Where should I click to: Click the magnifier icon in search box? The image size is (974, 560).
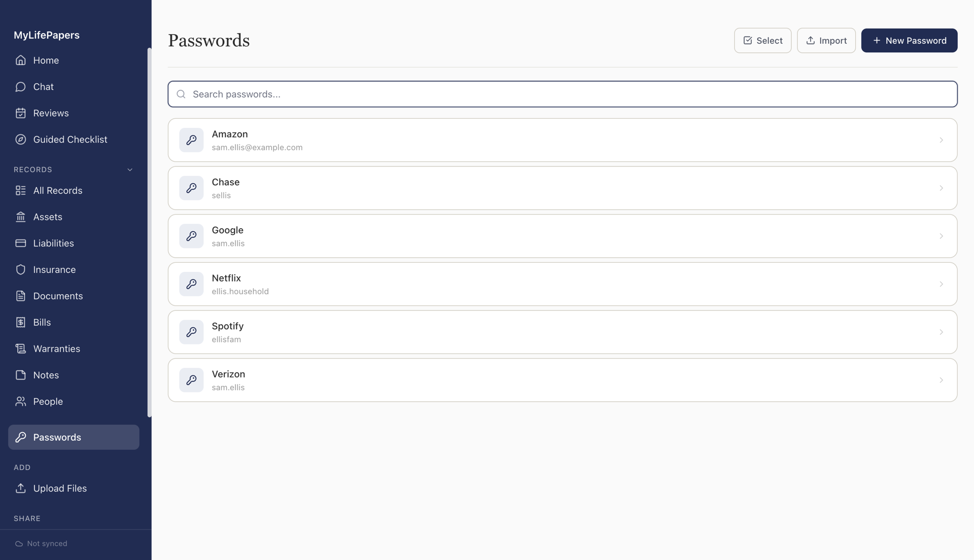(181, 94)
